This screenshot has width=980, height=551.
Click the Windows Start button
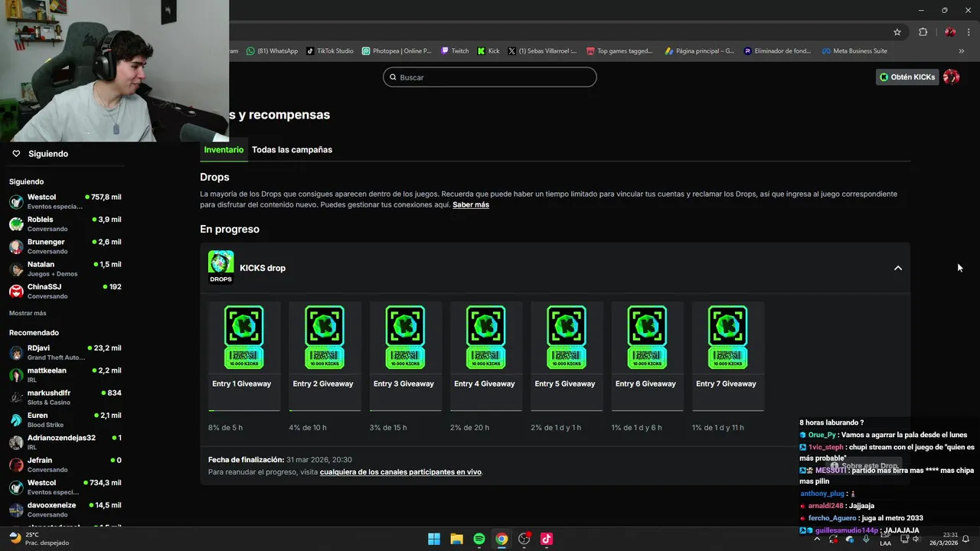click(434, 539)
